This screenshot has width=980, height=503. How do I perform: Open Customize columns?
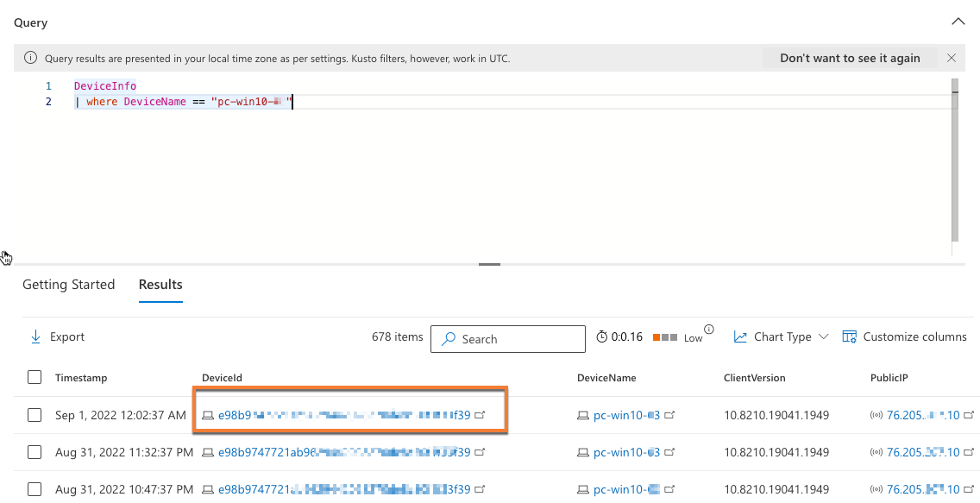(904, 336)
